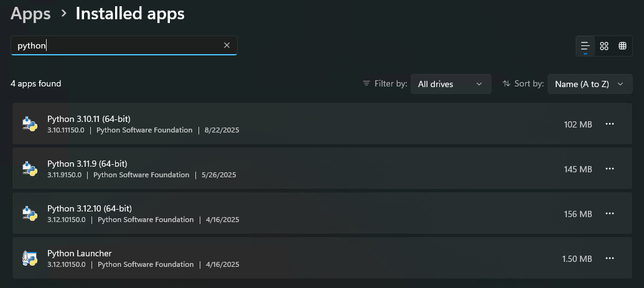Open more options for Python 3.11.9
644x288 pixels.
click(610, 169)
